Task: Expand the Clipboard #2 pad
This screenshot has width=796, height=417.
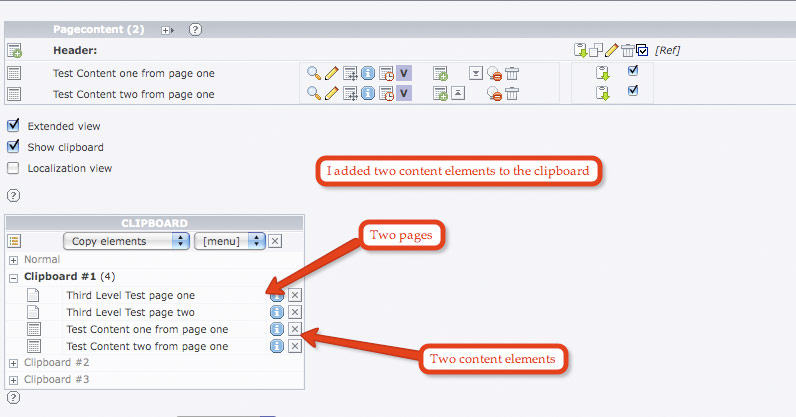Action: coord(14,362)
